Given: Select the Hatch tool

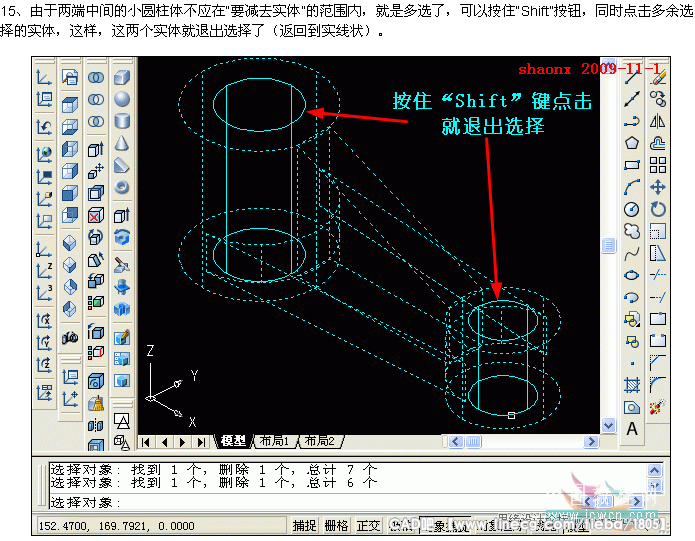Looking at the screenshot, I should pos(632,385).
